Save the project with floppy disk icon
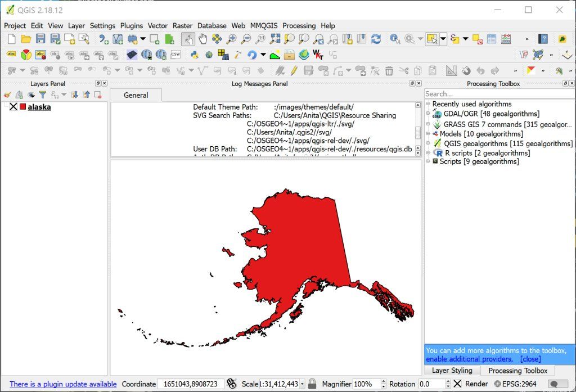The image size is (576, 392). (40, 39)
